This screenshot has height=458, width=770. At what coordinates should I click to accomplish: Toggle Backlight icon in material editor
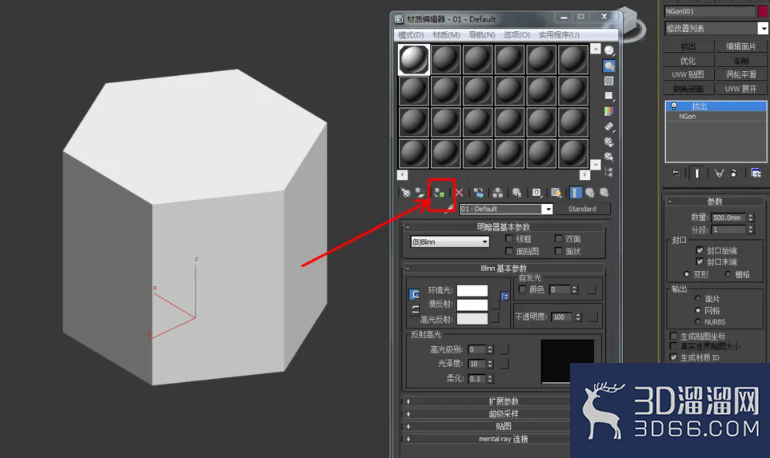point(609,66)
